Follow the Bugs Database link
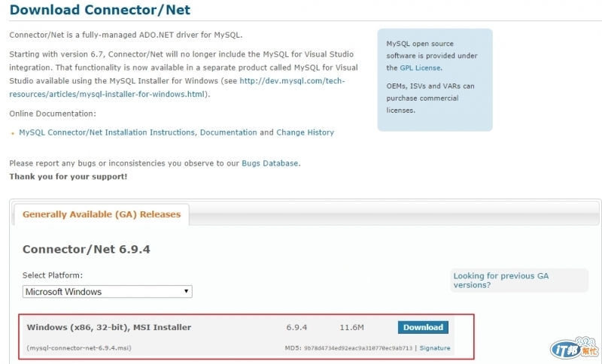The width and height of the screenshot is (602, 364). tap(269, 163)
